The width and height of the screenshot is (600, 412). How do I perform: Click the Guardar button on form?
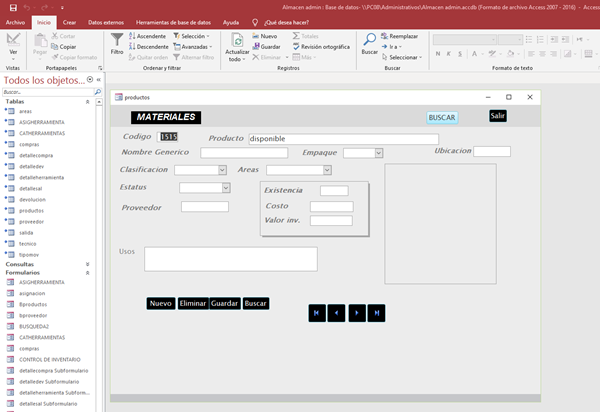point(225,303)
